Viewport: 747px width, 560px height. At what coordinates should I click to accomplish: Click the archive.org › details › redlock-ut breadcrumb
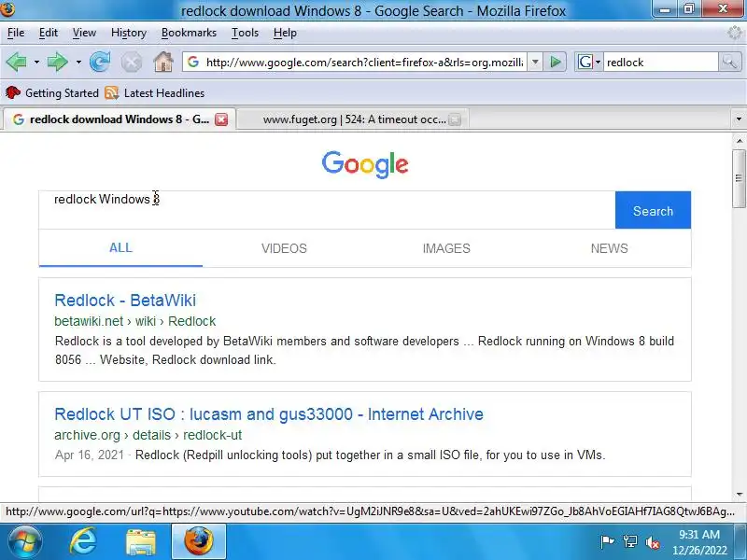[148, 435]
